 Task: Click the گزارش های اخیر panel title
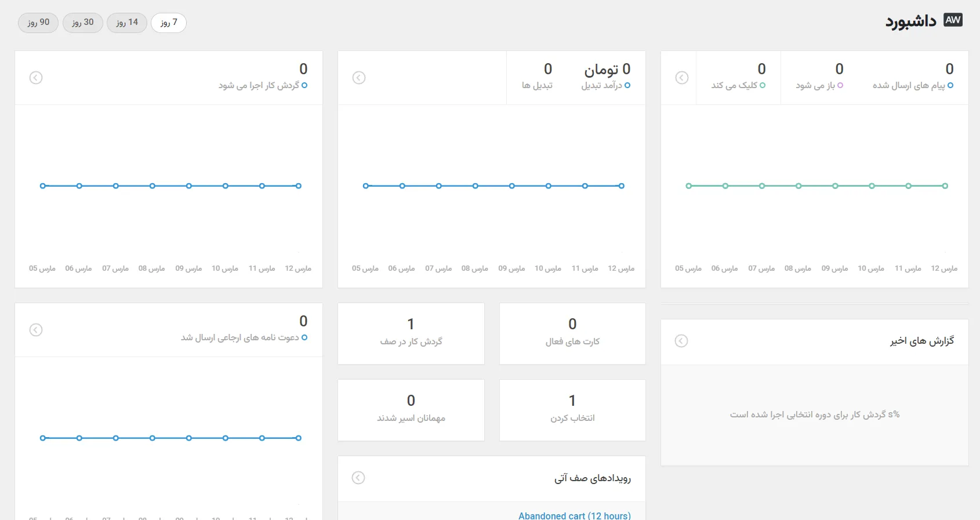click(922, 341)
